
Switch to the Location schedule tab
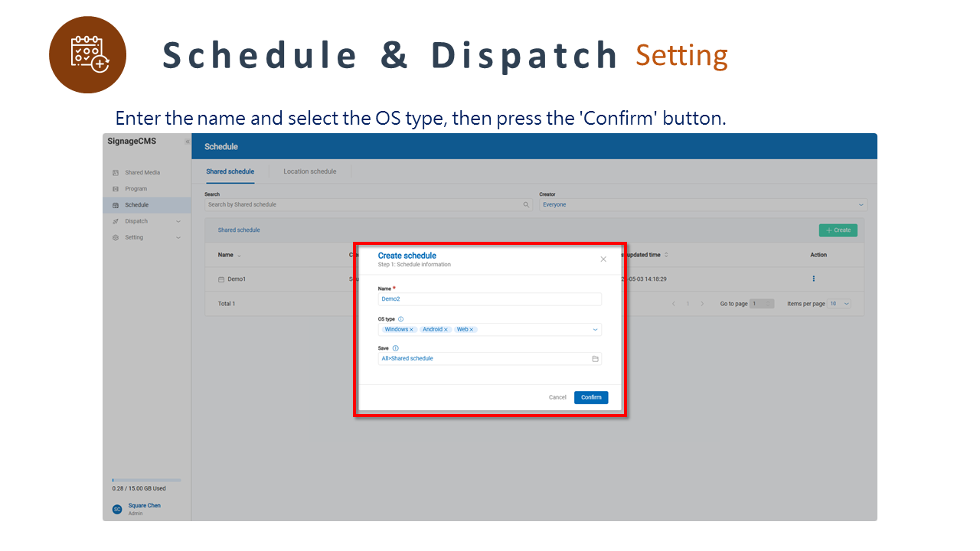(309, 171)
